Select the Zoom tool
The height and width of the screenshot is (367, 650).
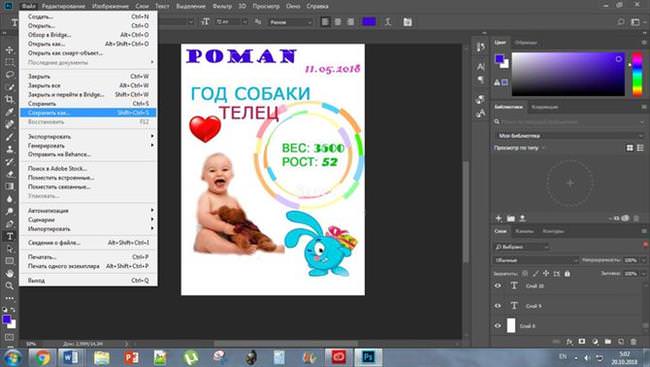coord(10,286)
